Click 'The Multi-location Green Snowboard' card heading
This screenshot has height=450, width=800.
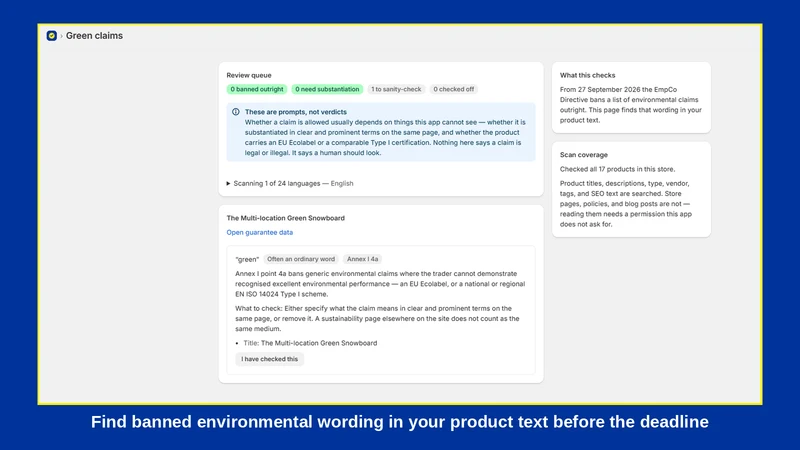point(286,218)
